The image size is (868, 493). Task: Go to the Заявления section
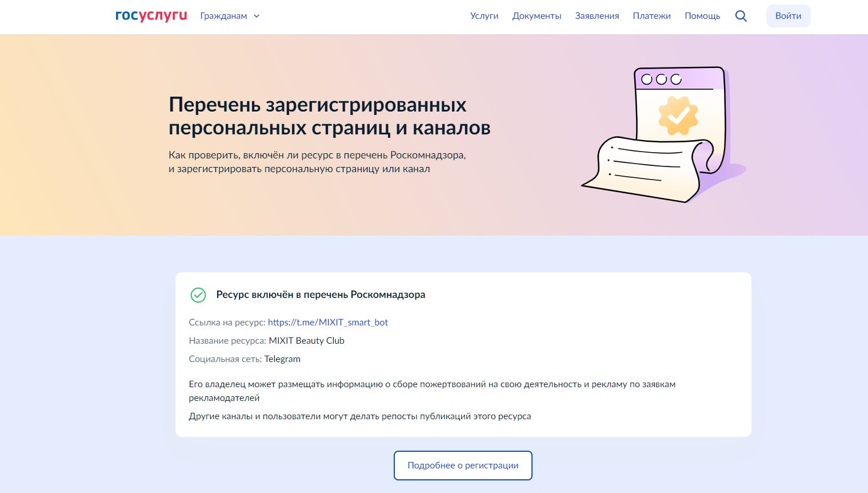(597, 16)
